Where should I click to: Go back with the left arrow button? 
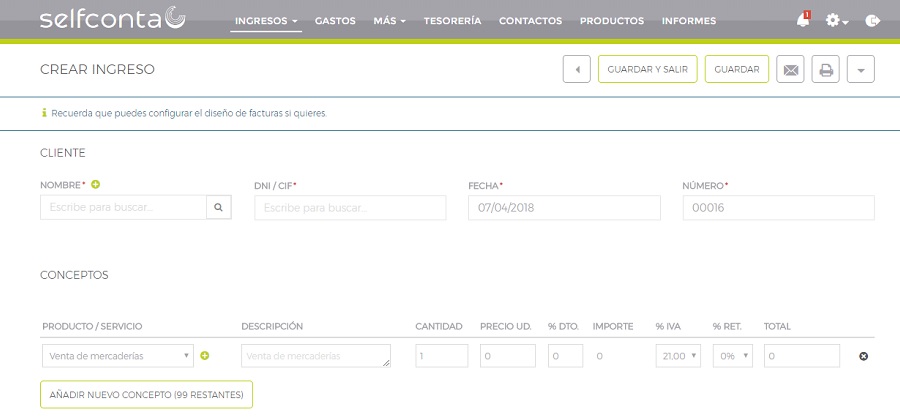click(577, 69)
